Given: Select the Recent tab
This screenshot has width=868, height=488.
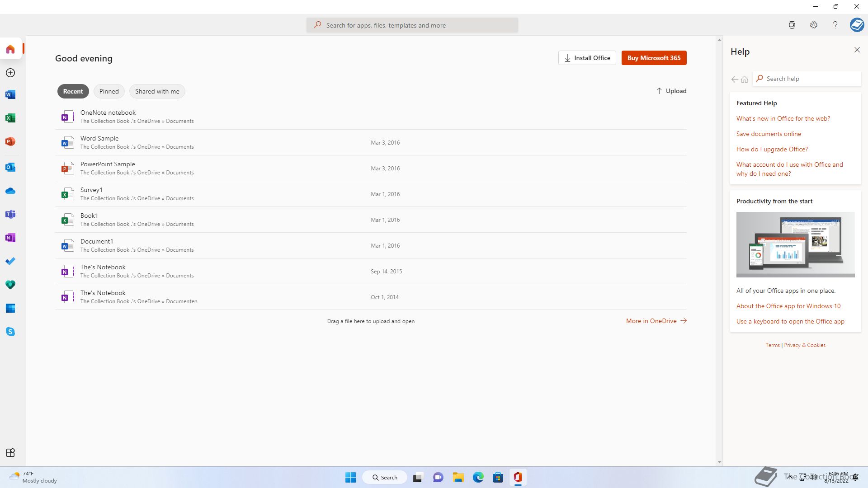Looking at the screenshot, I should pyautogui.click(x=73, y=91).
